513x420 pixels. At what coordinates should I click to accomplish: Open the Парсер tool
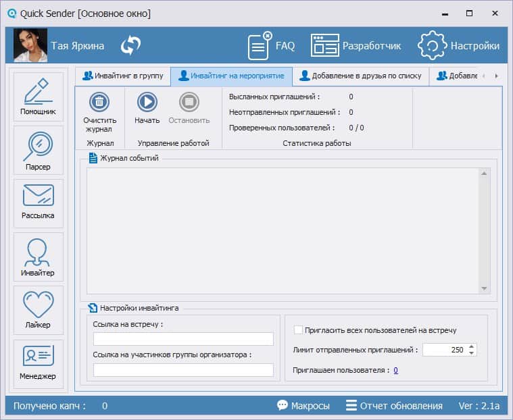39,151
